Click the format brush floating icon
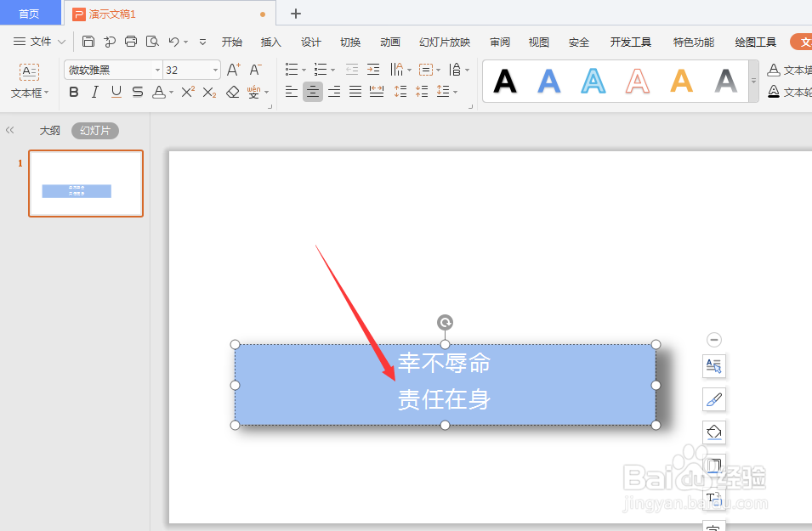Image resolution: width=812 pixels, height=531 pixels. pyautogui.click(x=714, y=399)
